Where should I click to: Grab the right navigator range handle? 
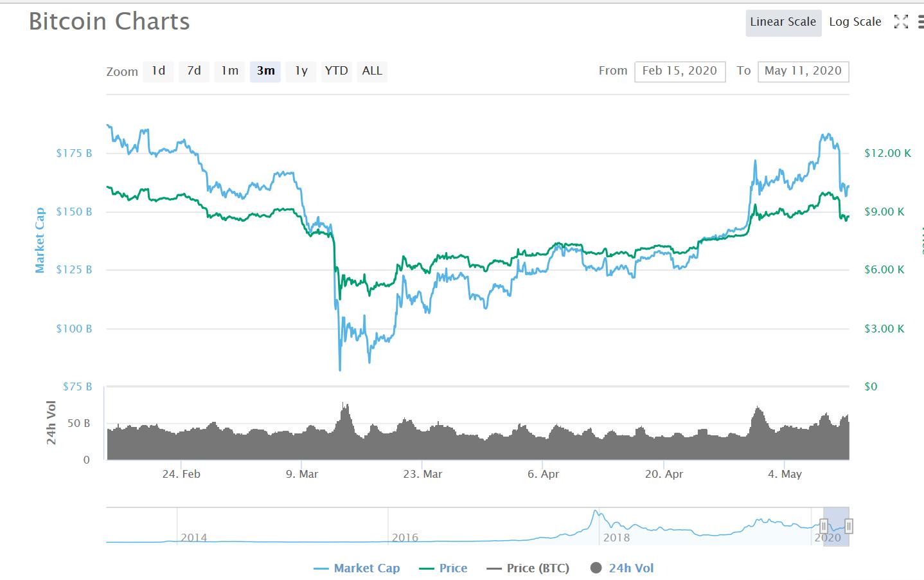[848, 527]
